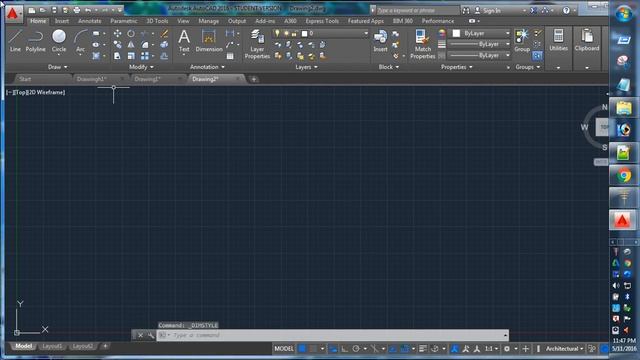Open Layer Properties manager
Screen dimensions: 640x360
coord(257,44)
